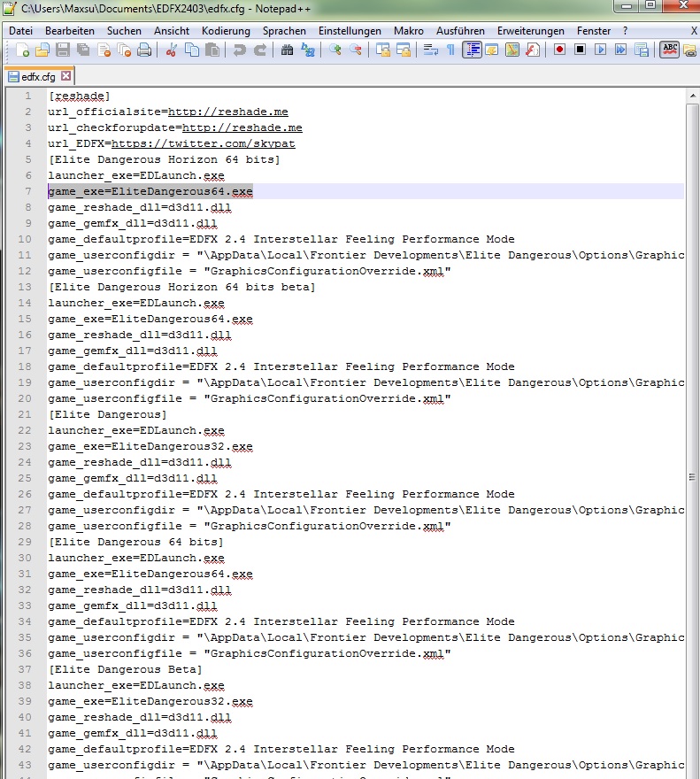Save recorded macro toolbar icon
Screen dimensions: 700x779
point(641,50)
